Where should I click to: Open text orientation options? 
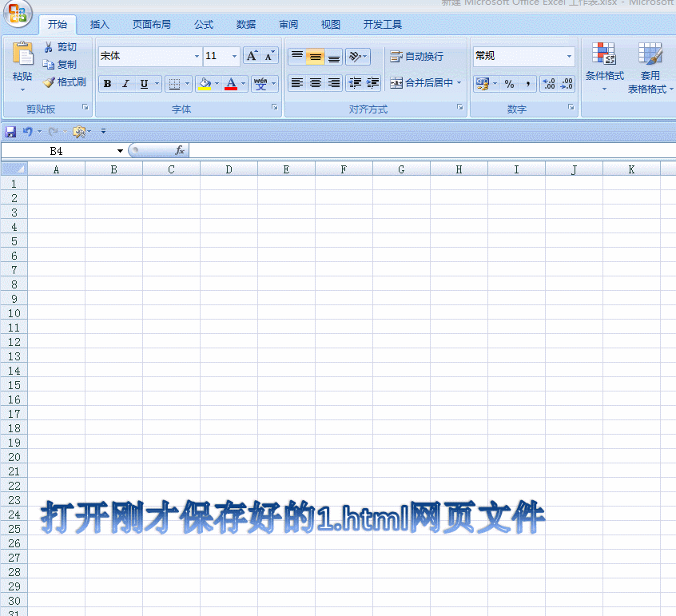click(358, 56)
